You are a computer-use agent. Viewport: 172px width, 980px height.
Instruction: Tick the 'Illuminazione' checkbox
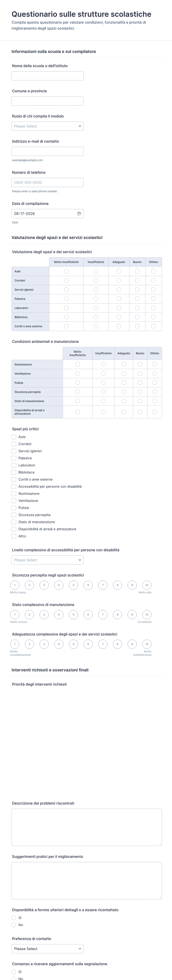click(x=14, y=493)
